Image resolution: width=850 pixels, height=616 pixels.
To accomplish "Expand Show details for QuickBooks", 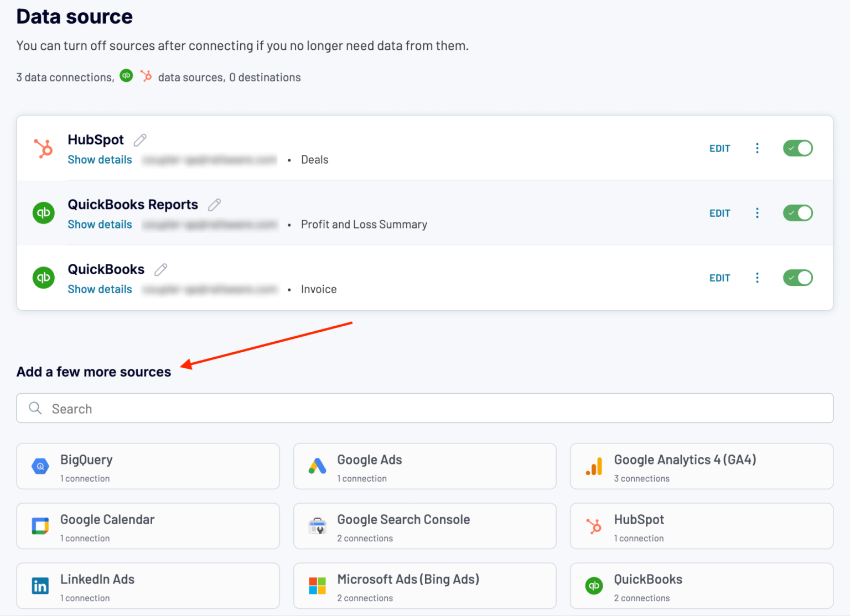I will [x=100, y=289].
